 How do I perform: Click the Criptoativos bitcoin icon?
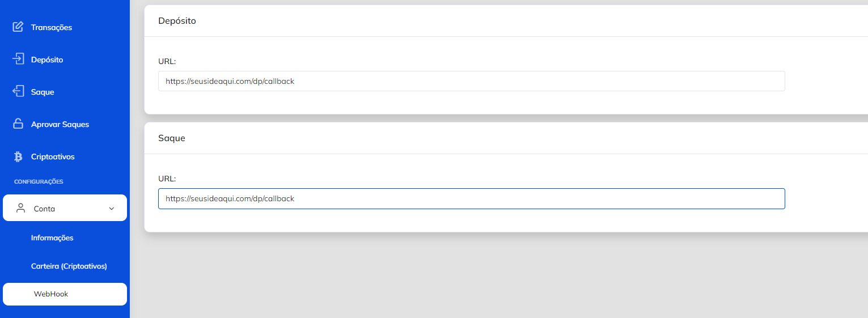(18, 156)
